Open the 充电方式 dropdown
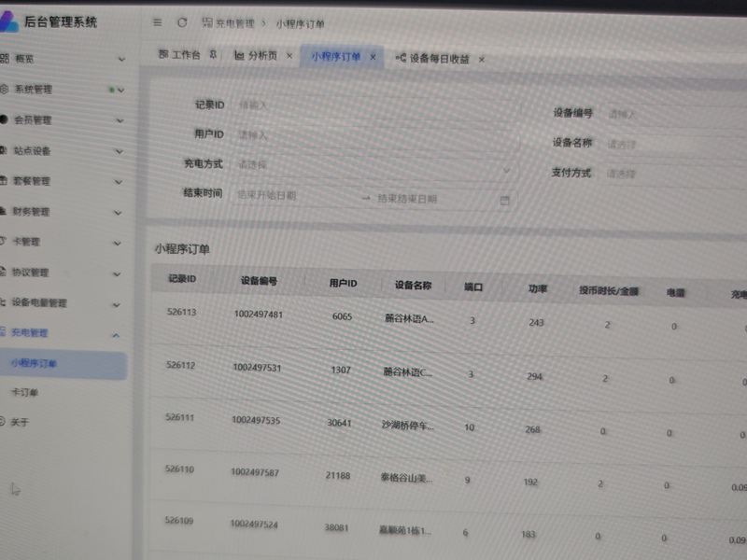The image size is (747, 560). (373, 167)
